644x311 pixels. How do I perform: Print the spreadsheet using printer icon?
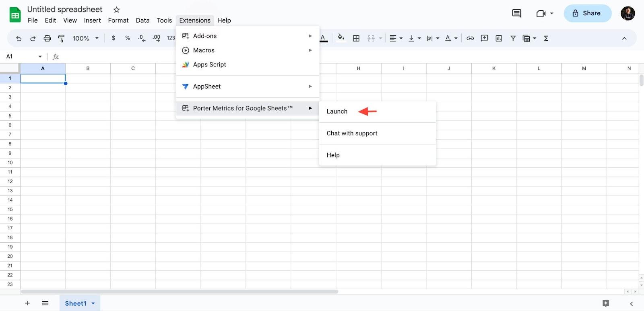point(47,38)
